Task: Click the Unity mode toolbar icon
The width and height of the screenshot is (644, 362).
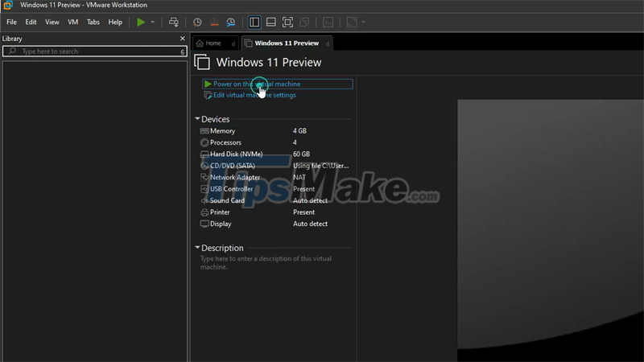Action: pyautogui.click(x=304, y=23)
